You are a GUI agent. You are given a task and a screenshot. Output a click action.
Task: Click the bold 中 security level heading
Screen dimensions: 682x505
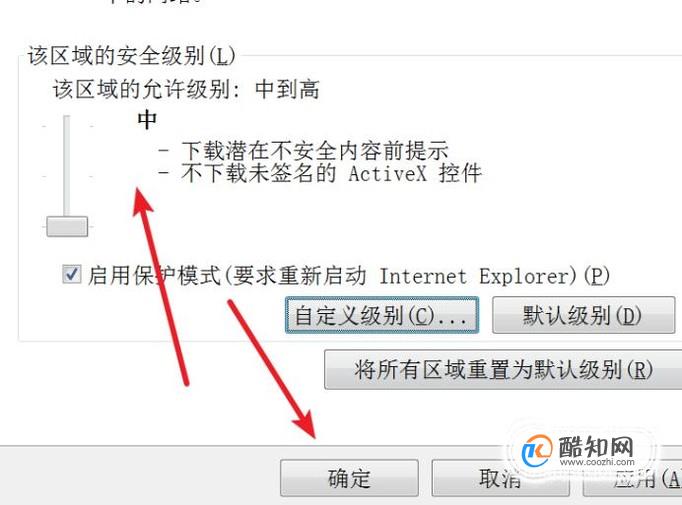[147, 120]
